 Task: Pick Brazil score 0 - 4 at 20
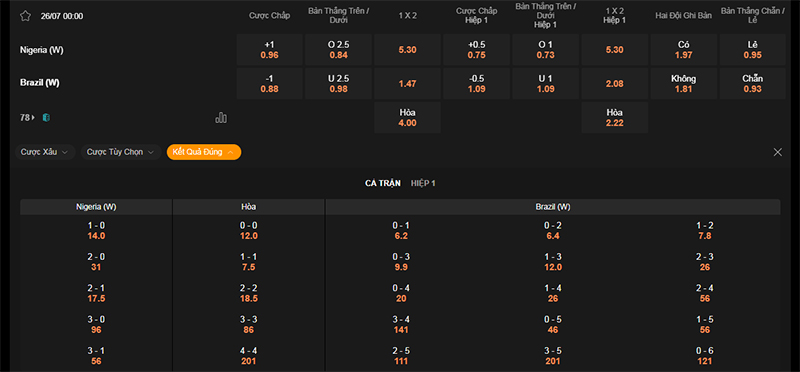pyautogui.click(x=401, y=293)
